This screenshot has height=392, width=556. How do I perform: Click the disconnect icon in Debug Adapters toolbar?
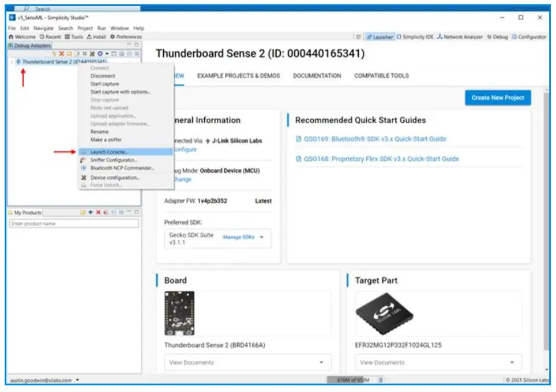[x=61, y=53]
